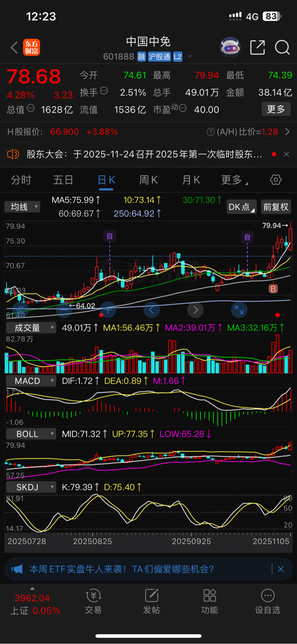This screenshot has width=297, height=644.
Task: Open the ETF 实盘牛人 banner link
Action: coord(121,569)
